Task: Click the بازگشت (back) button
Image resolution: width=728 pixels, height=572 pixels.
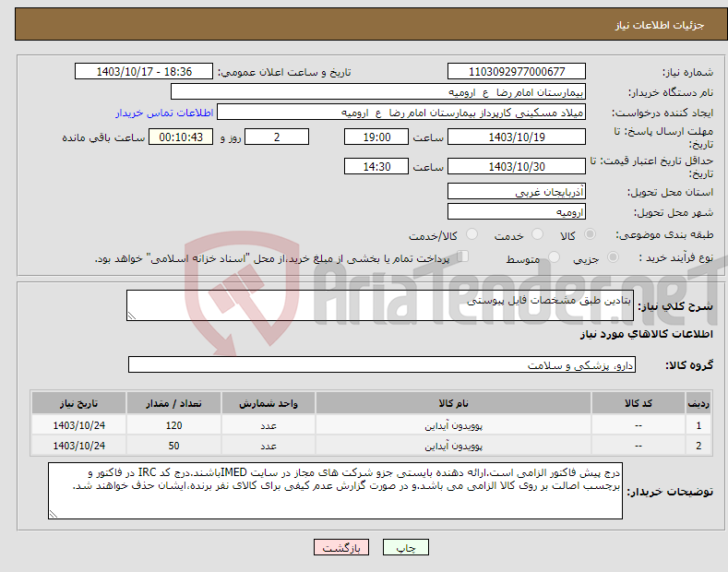Action: (x=341, y=547)
